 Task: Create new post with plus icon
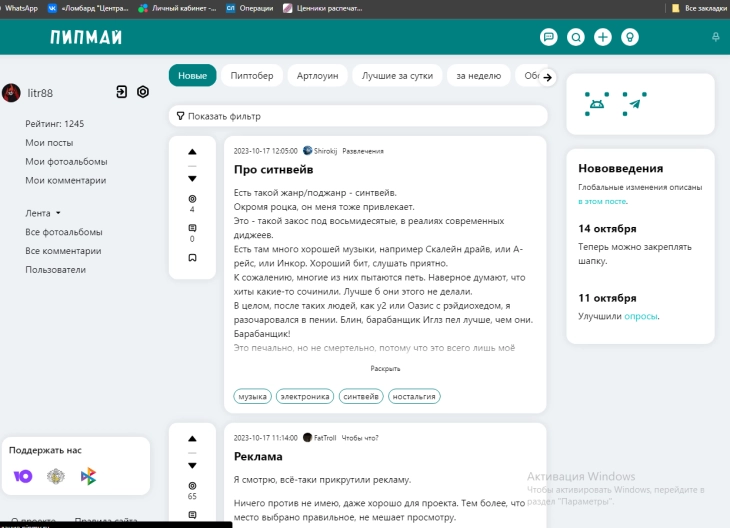603,37
